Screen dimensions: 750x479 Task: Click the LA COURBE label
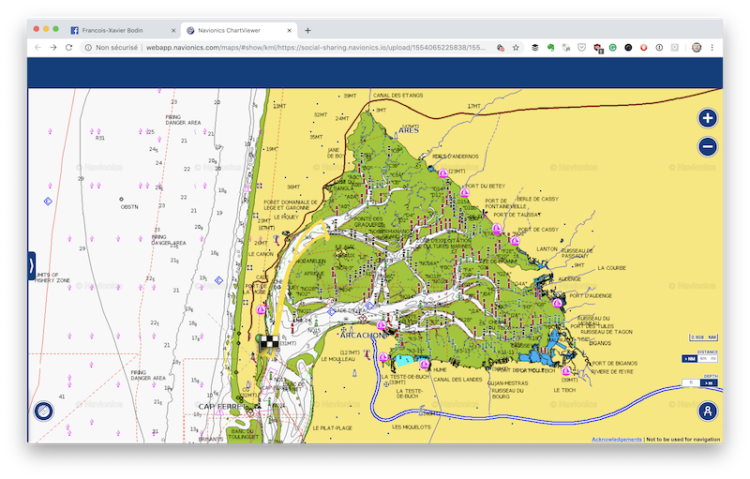[x=611, y=268]
